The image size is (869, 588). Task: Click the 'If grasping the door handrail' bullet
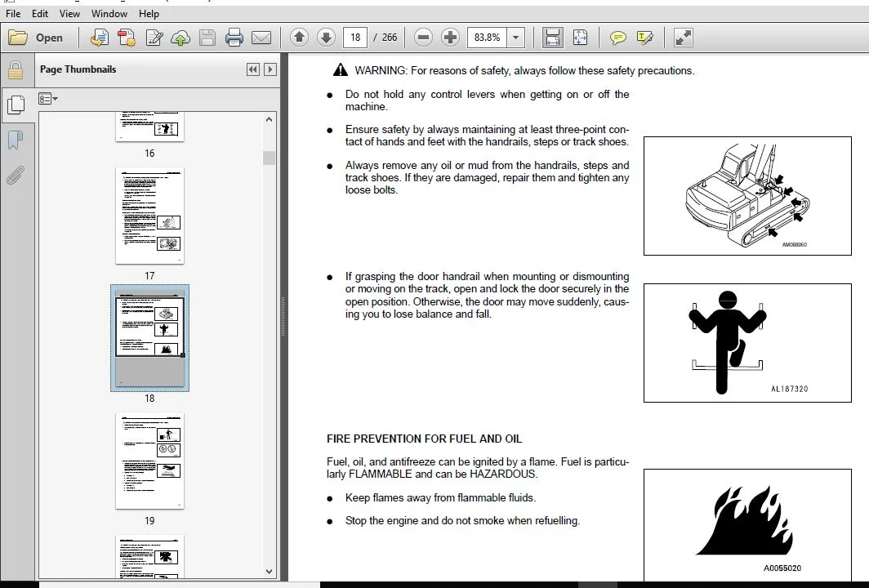(487, 295)
